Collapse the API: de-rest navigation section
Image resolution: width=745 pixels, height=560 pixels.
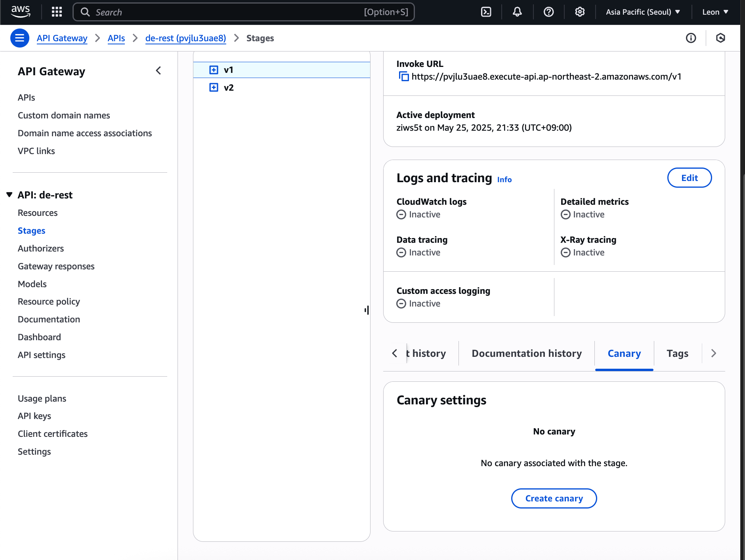(10, 195)
